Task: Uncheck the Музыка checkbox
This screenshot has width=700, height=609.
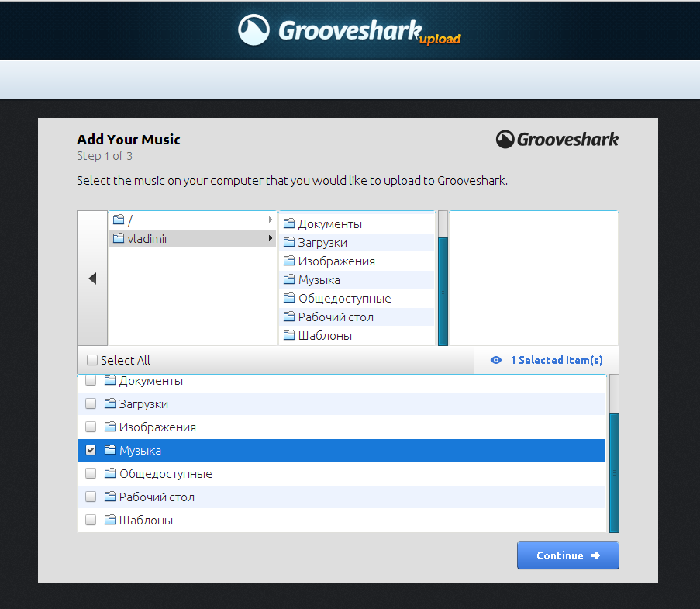Action: 91,450
